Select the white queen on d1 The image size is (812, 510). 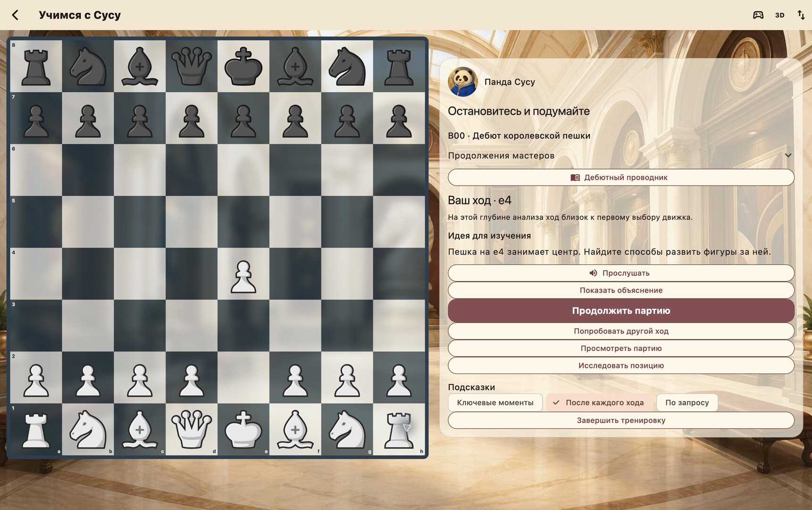coord(192,430)
